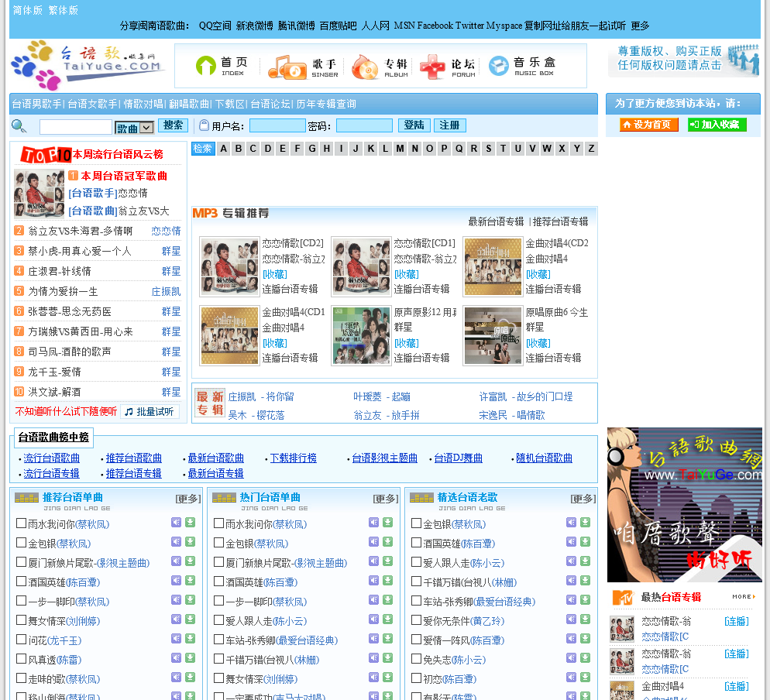
Task: Check 厦门新娘片尾歌 in 热门台语单曲 list
Action: [x=219, y=562]
